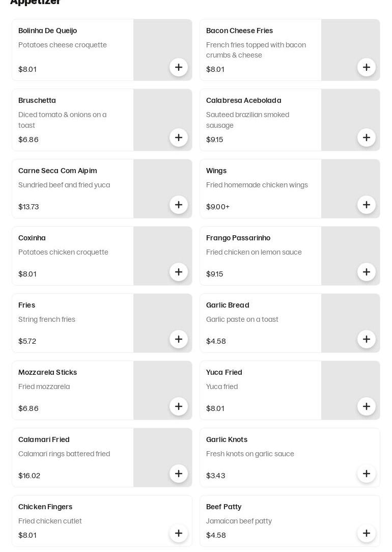Open Mozzarela Sticks item details
Screen dimensions: 392x552
point(47,372)
